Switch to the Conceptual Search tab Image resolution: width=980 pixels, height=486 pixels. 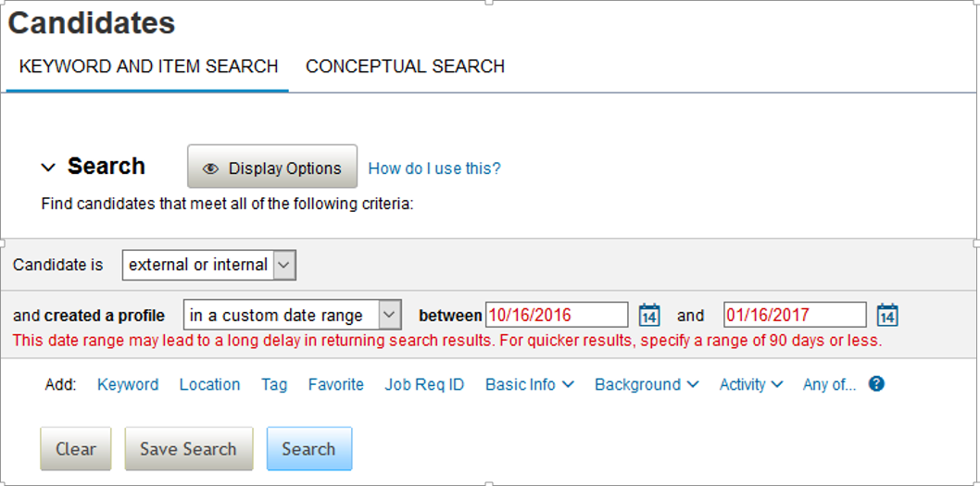(405, 67)
